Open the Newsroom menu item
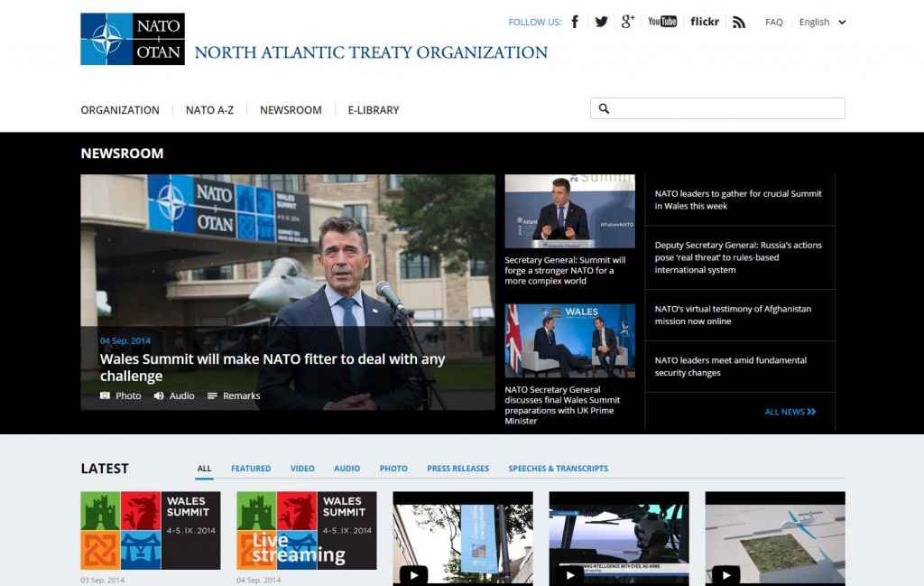The height and width of the screenshot is (586, 924). coord(291,110)
